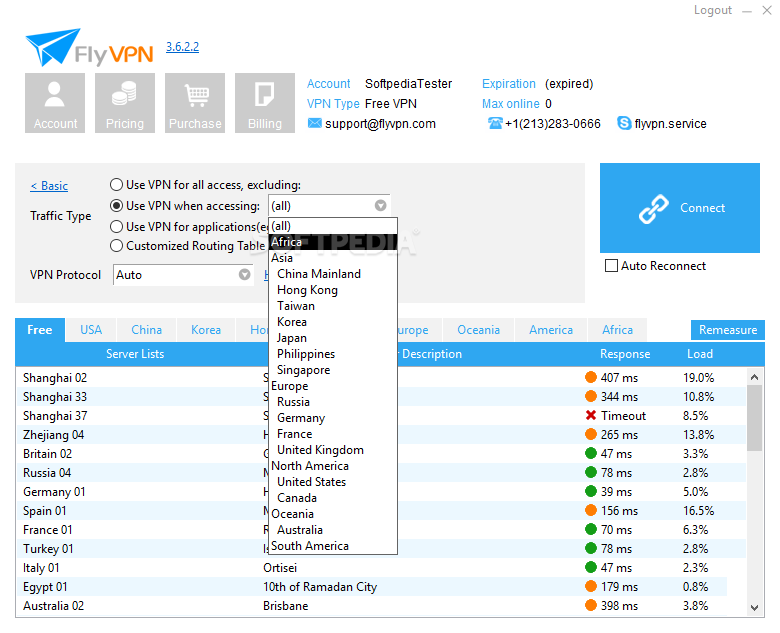The width and height of the screenshot is (780, 633).
Task: Click the Skype icon near flyvpn.service
Action: pos(624,123)
